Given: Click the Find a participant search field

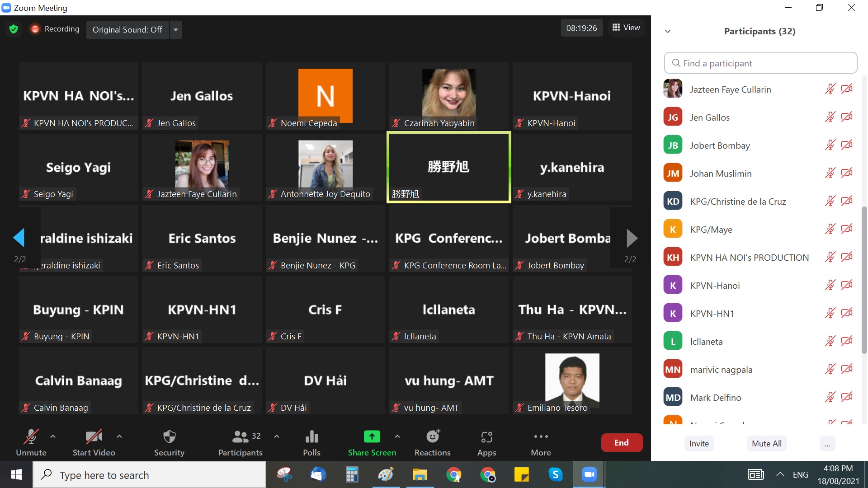Looking at the screenshot, I should [760, 63].
